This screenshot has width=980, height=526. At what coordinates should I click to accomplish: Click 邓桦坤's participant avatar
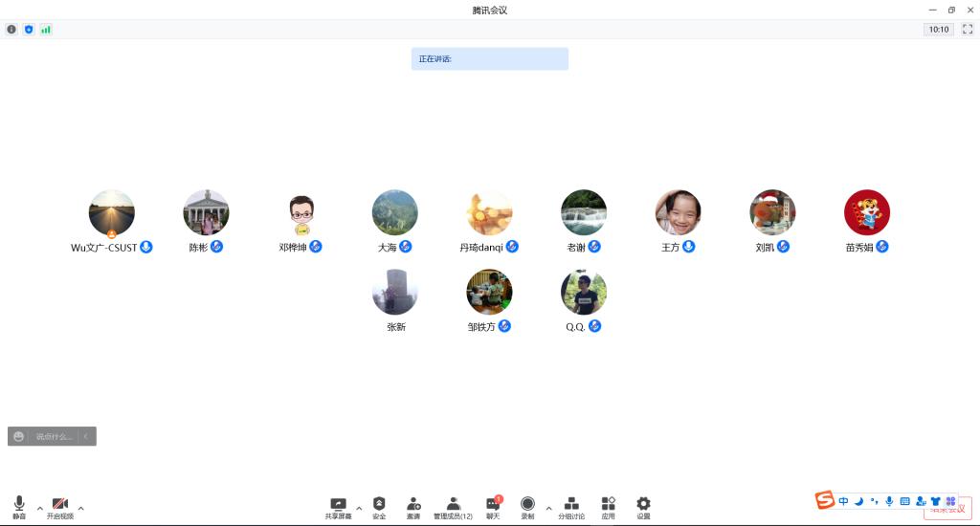301,213
